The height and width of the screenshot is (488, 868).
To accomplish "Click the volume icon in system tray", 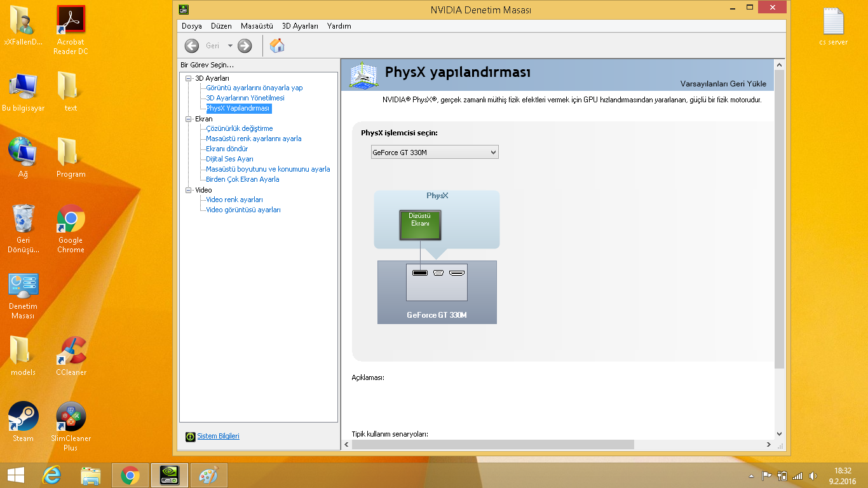I will pos(813,476).
